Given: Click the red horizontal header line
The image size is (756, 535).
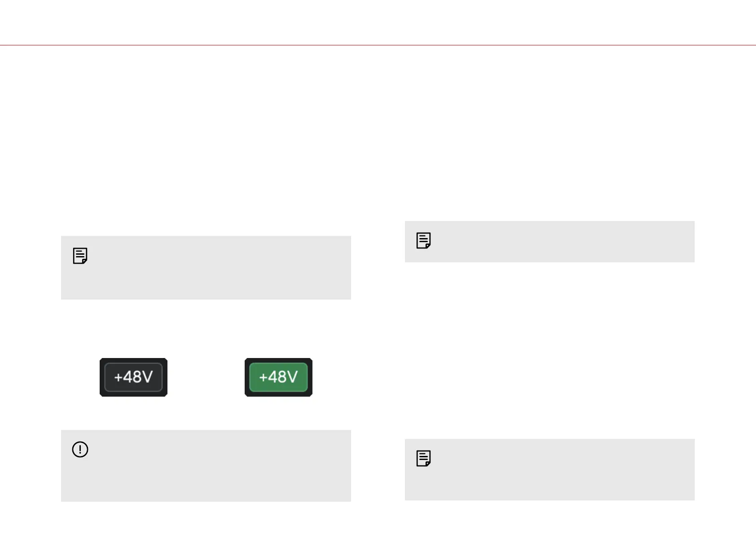Looking at the screenshot, I should point(378,45).
